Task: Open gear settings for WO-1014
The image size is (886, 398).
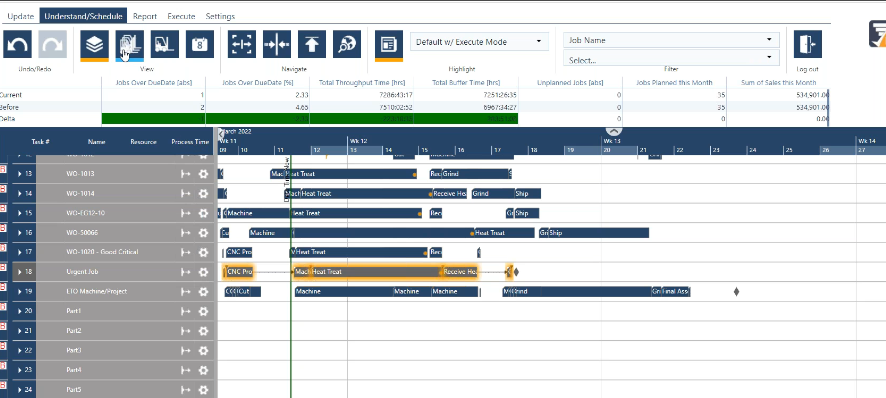Action: (203, 194)
